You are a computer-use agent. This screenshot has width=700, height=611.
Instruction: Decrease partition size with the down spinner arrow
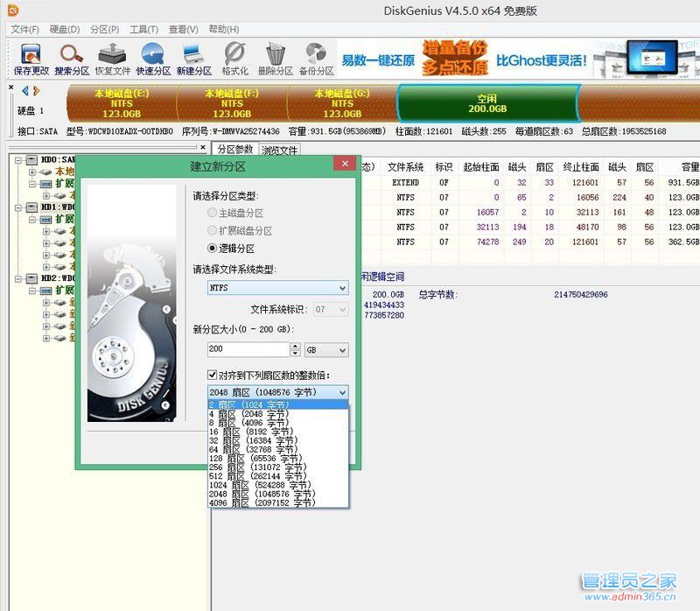pos(295,354)
